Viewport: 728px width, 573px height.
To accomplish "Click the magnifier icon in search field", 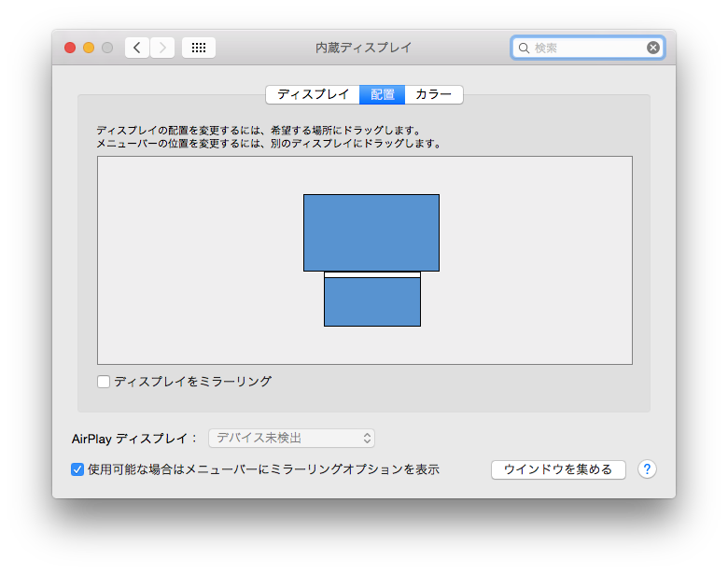I will (x=524, y=48).
